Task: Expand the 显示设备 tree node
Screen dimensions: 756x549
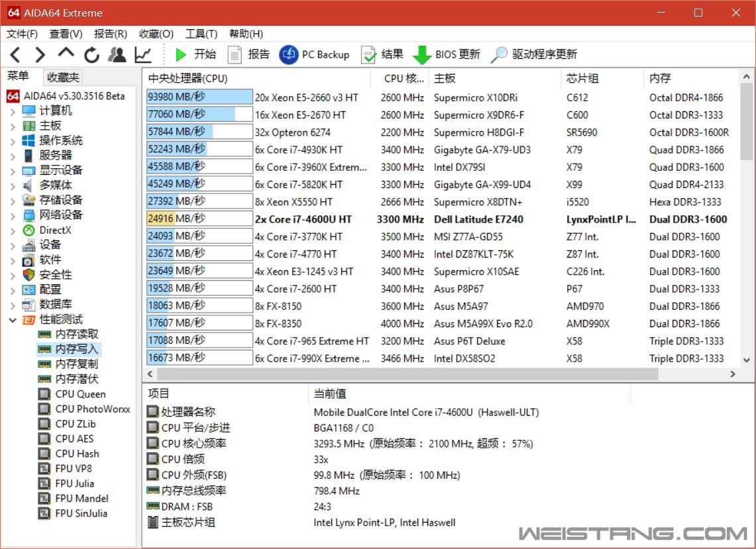Action: pyautogui.click(x=13, y=171)
